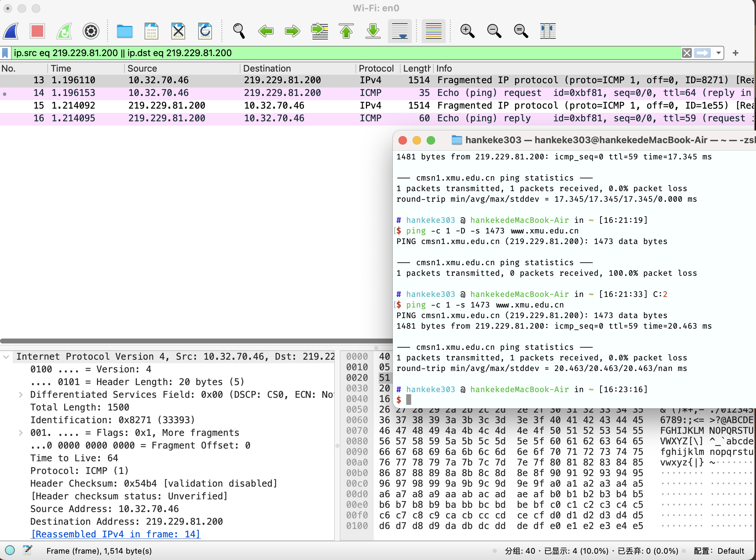Select Header Checksum: 0x54b4 field
The width and height of the screenshot is (756, 560).
point(154,484)
